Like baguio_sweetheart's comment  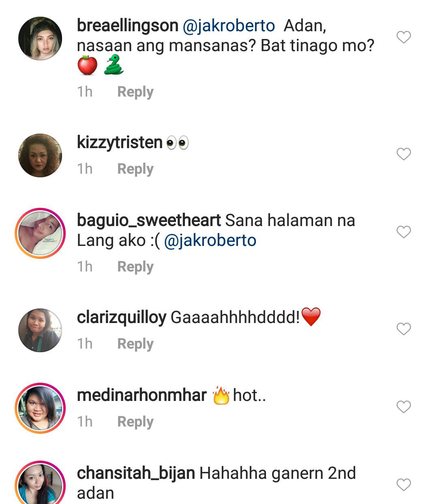tap(404, 232)
